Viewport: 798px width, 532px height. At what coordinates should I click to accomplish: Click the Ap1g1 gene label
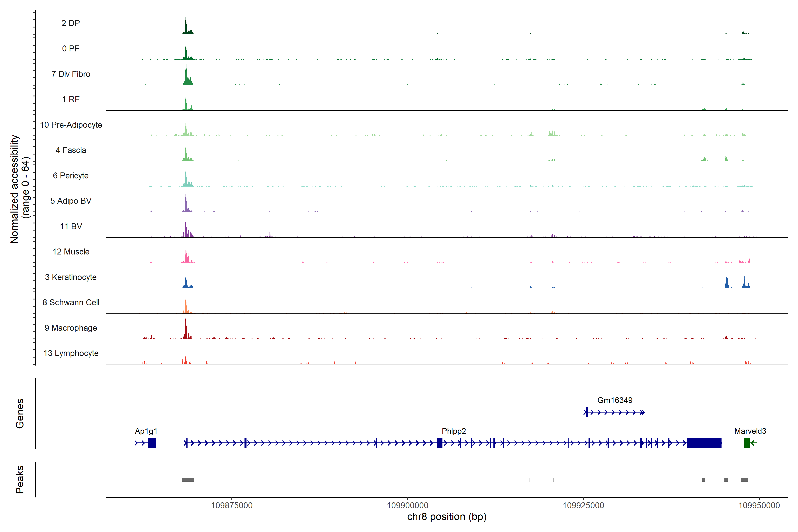point(146,431)
